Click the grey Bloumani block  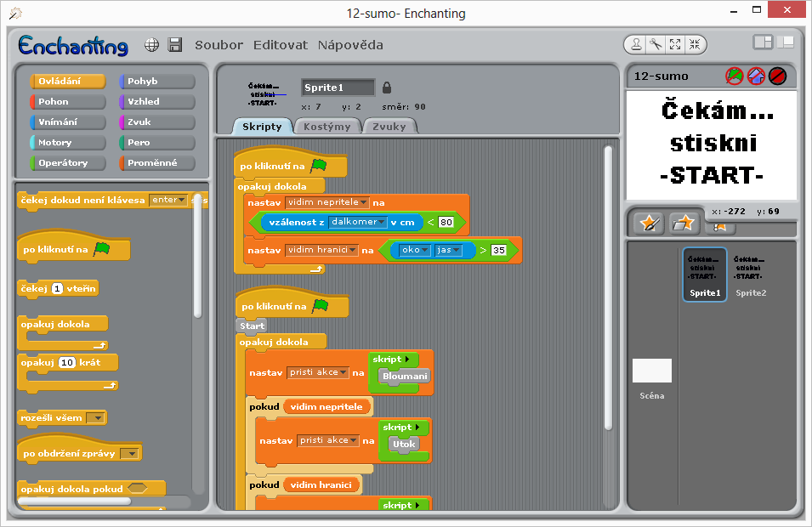click(405, 377)
